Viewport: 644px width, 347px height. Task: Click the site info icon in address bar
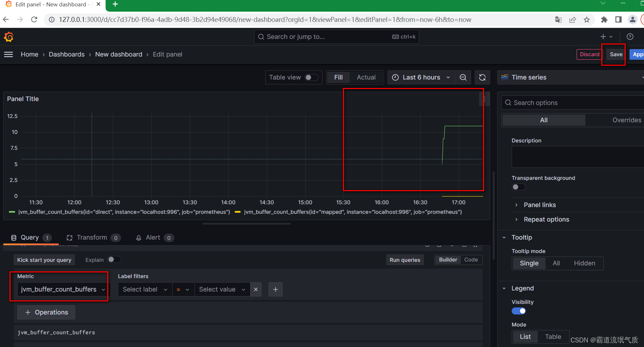[52, 19]
